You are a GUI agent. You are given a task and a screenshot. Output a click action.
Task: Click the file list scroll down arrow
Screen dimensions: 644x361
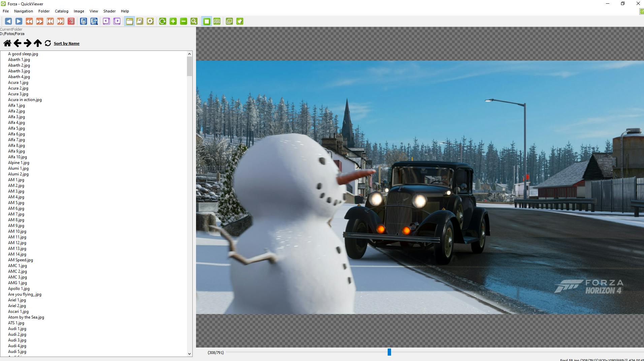tap(189, 354)
